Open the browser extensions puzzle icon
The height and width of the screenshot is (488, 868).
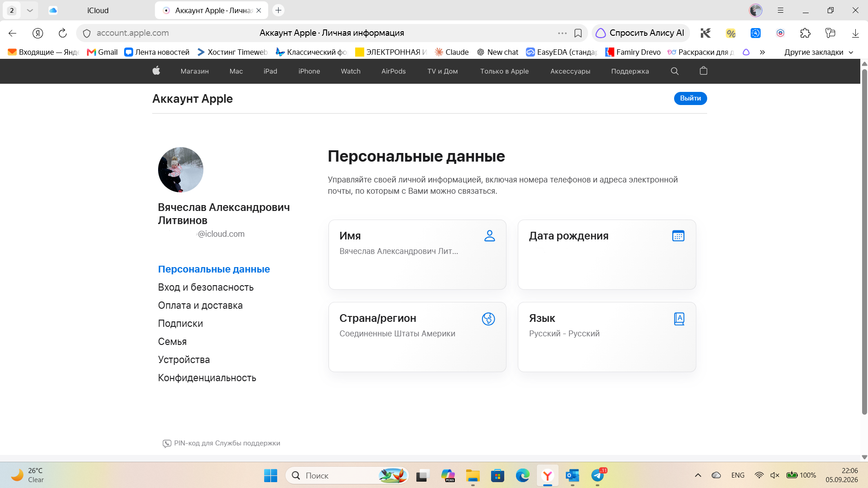[x=805, y=33]
